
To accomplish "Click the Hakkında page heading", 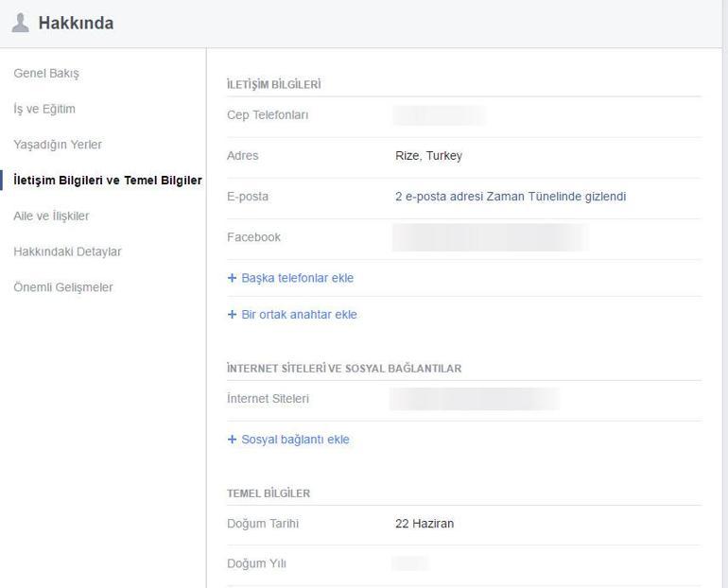I will 76,24.
